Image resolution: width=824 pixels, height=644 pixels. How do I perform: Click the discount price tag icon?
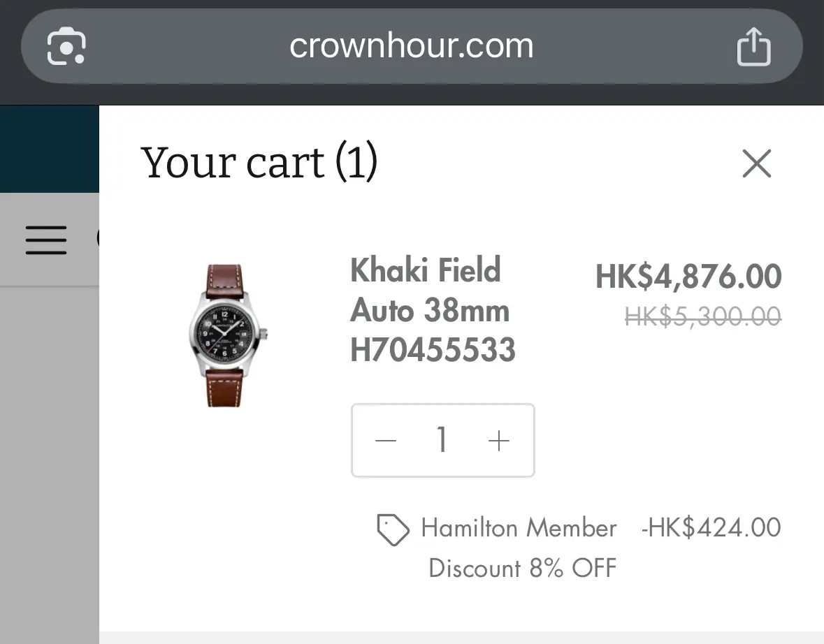[393, 529]
